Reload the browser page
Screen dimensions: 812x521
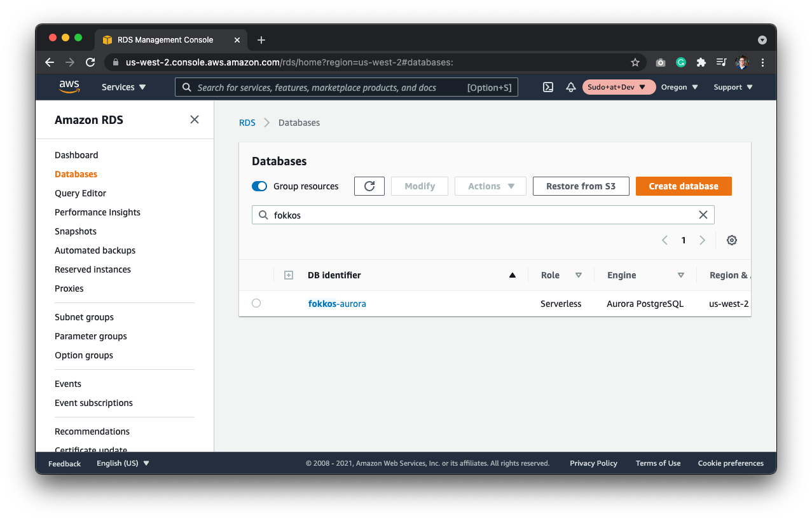coord(90,62)
